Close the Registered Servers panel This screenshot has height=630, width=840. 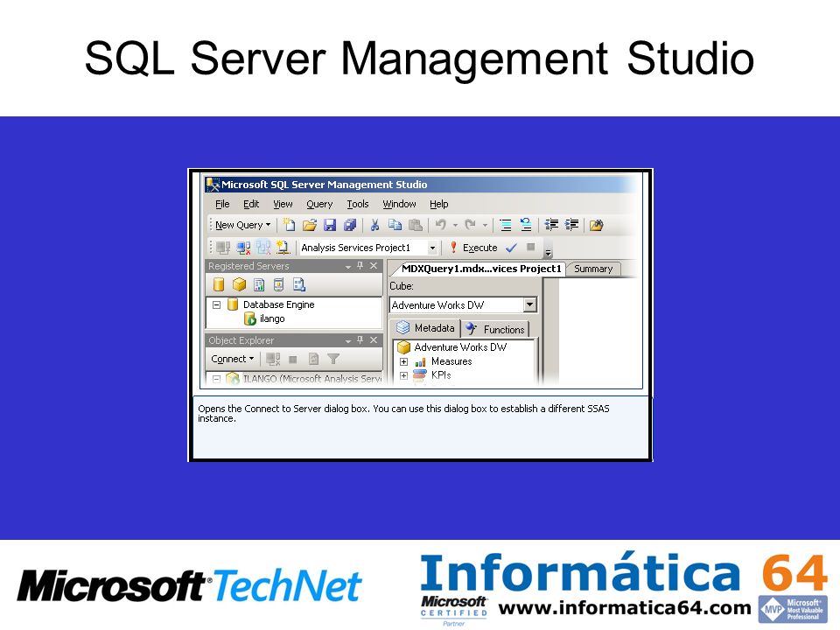374,266
